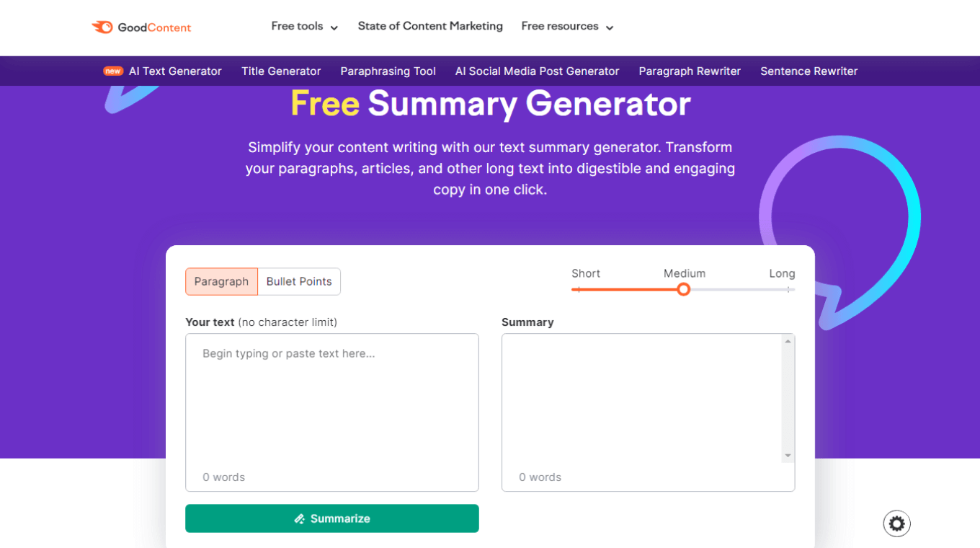Screen dimensions: 980x548
Task: Switch to Bullet Points output
Action: pyautogui.click(x=299, y=281)
